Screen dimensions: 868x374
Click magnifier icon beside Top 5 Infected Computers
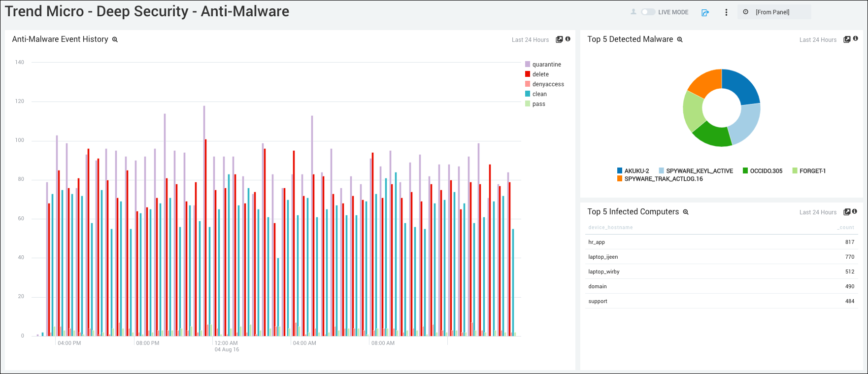[686, 212]
